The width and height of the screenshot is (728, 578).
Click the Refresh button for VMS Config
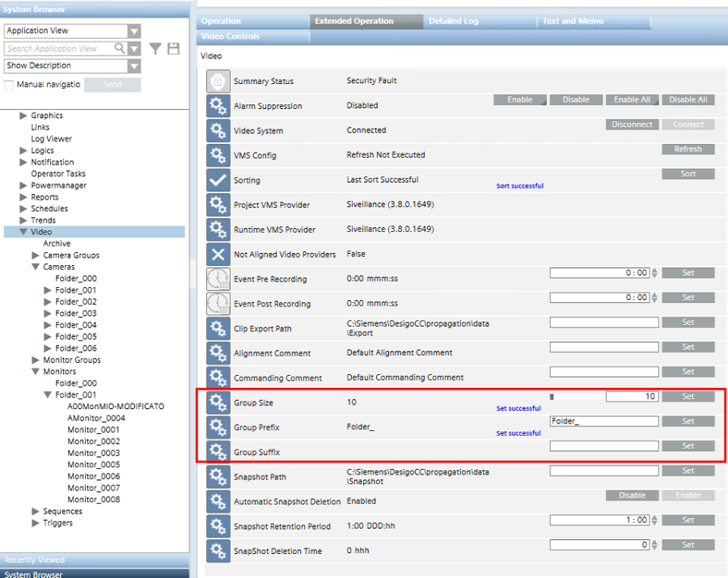click(x=688, y=150)
